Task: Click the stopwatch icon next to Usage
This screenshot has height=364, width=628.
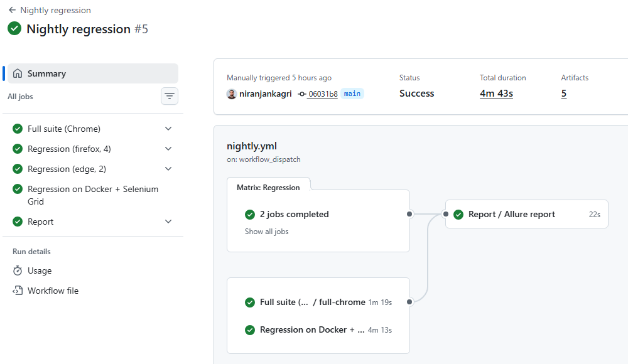Action: click(x=18, y=270)
